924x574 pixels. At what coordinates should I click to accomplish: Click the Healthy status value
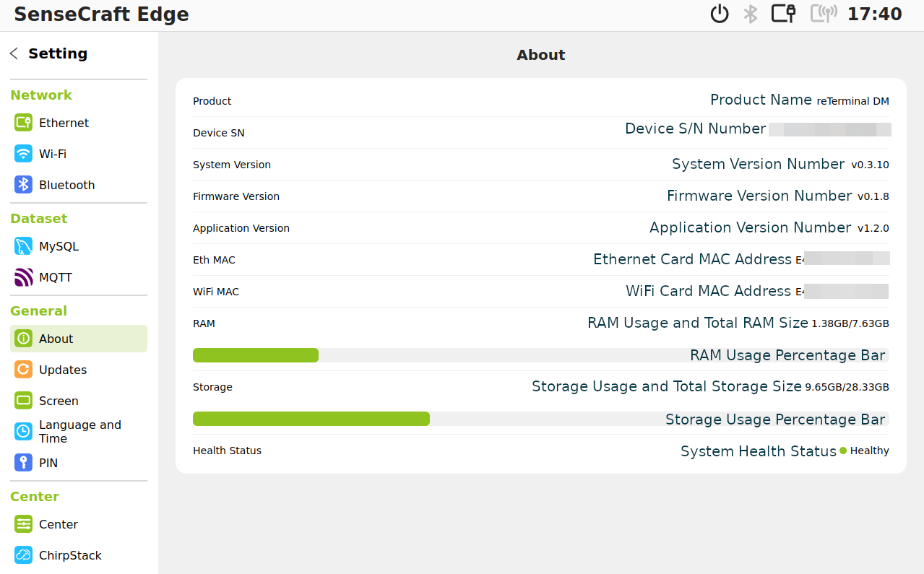(870, 451)
